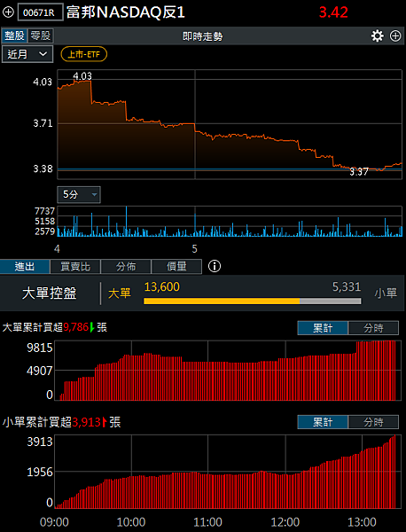The height and width of the screenshot is (532, 406).
Task: Click the 11:00 time axis label
Action: (x=207, y=522)
